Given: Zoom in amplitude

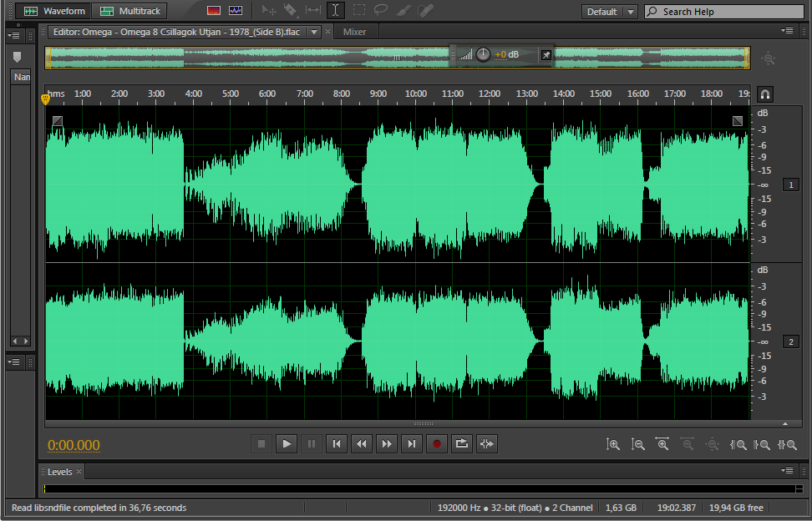Looking at the screenshot, I should click(x=612, y=444).
